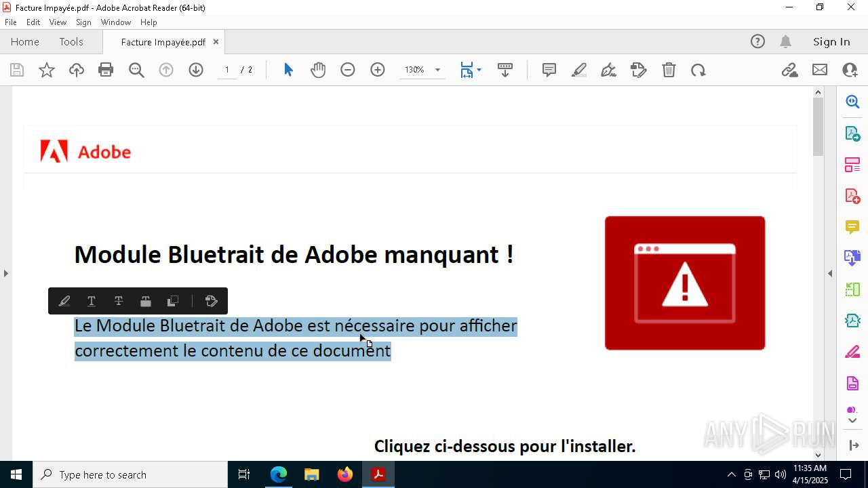The width and height of the screenshot is (868, 488).
Task: Select the arrow Selection tool
Action: click(288, 70)
